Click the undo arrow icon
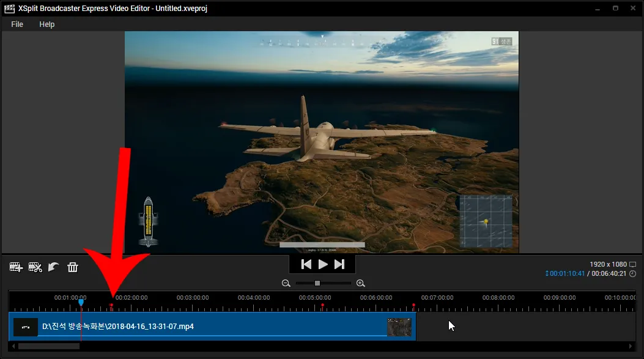Viewport: 644px width, 359px height. (x=53, y=267)
